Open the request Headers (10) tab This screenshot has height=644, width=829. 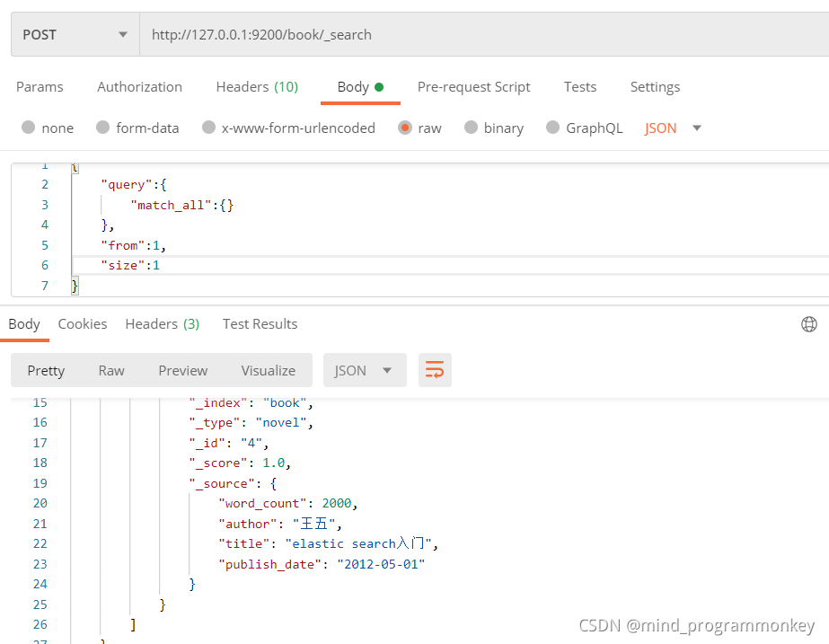pyautogui.click(x=257, y=87)
